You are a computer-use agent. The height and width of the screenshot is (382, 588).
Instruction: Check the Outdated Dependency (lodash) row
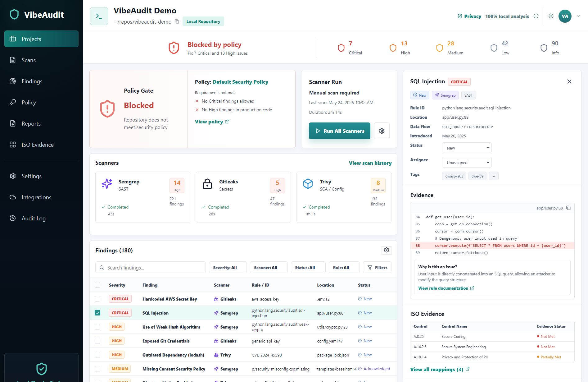pyautogui.click(x=97, y=355)
